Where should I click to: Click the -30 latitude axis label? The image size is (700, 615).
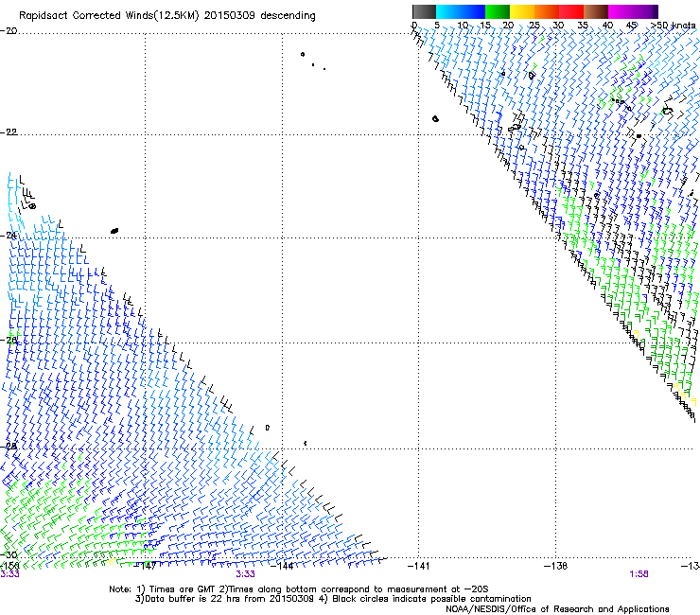(9, 555)
